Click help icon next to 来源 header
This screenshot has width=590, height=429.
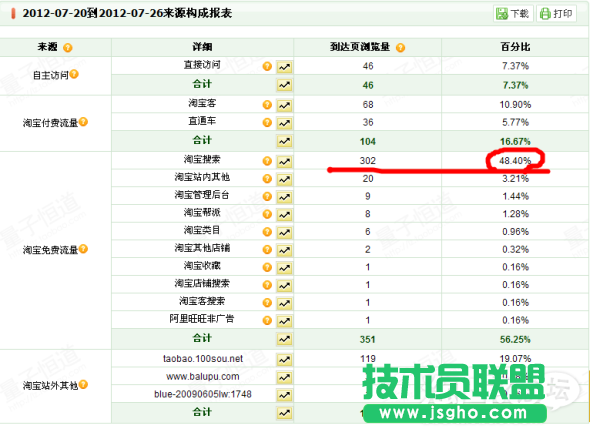coord(68,48)
